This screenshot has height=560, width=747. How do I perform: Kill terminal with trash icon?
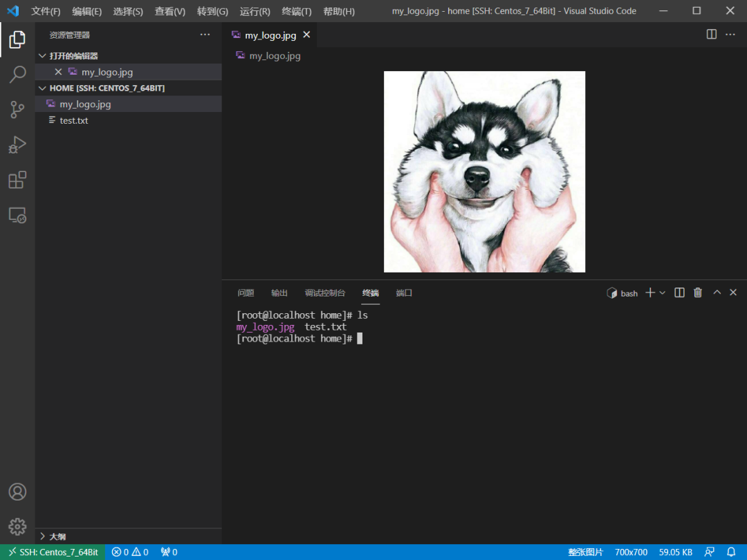pos(698,293)
